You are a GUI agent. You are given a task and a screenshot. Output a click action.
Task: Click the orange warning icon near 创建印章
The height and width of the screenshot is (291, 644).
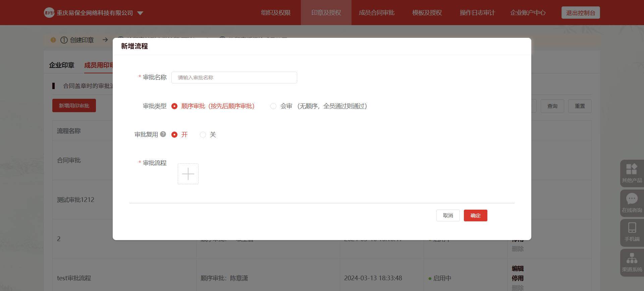[x=53, y=40]
